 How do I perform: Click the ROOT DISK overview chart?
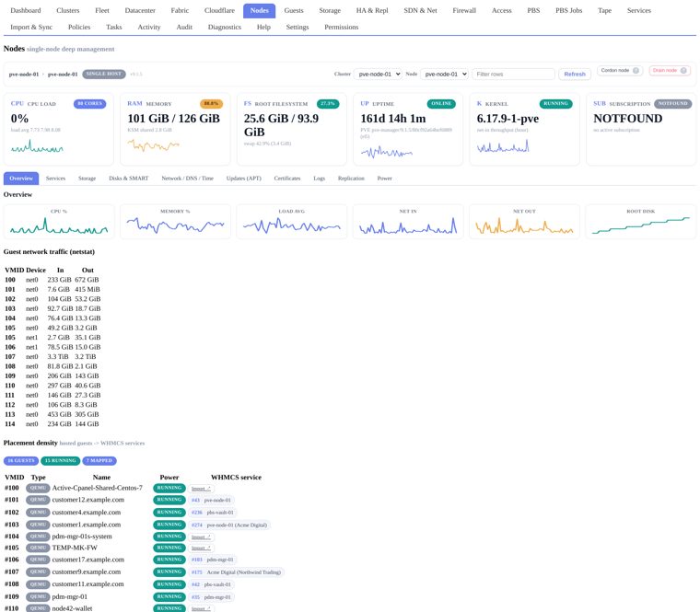641,222
